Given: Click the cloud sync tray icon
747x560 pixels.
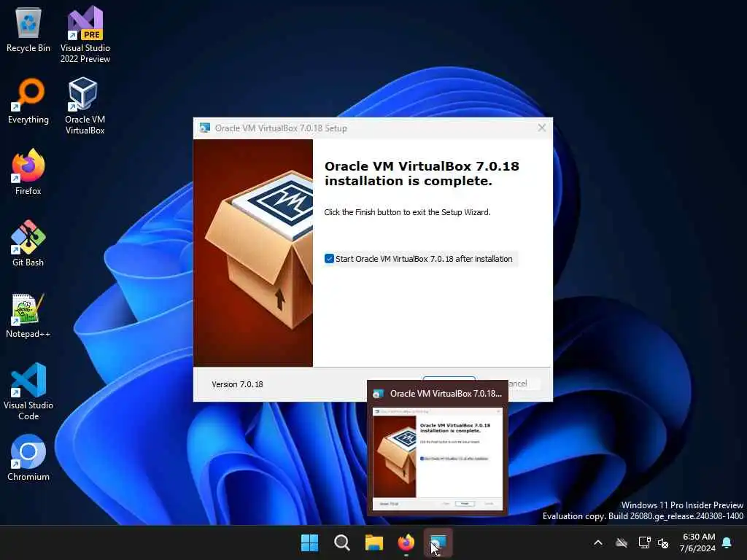Looking at the screenshot, I should (622, 542).
